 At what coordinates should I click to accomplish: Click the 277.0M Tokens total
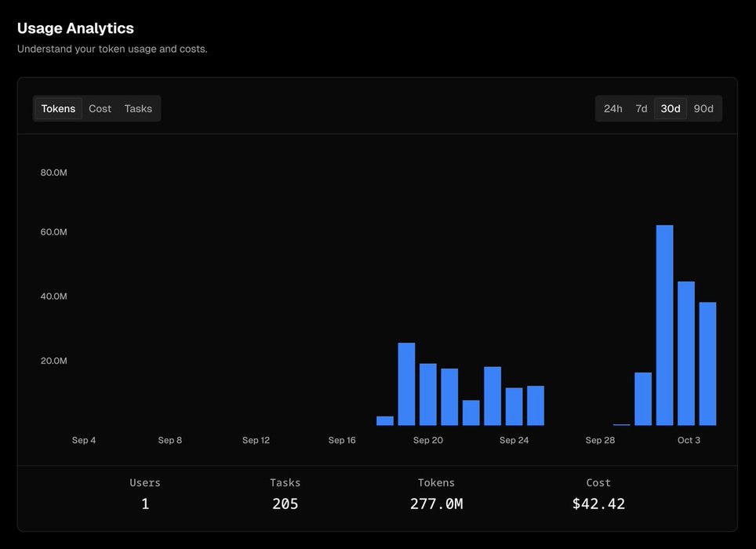(436, 504)
